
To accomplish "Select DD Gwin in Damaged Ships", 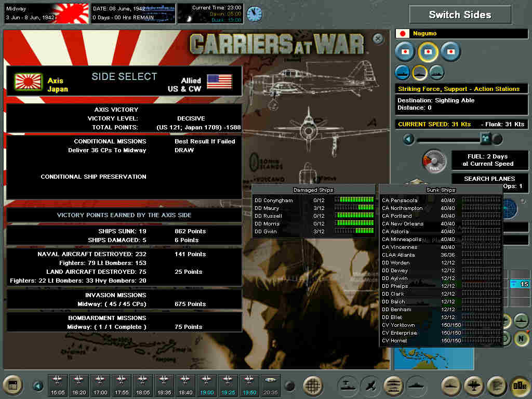I will click(313, 231).
